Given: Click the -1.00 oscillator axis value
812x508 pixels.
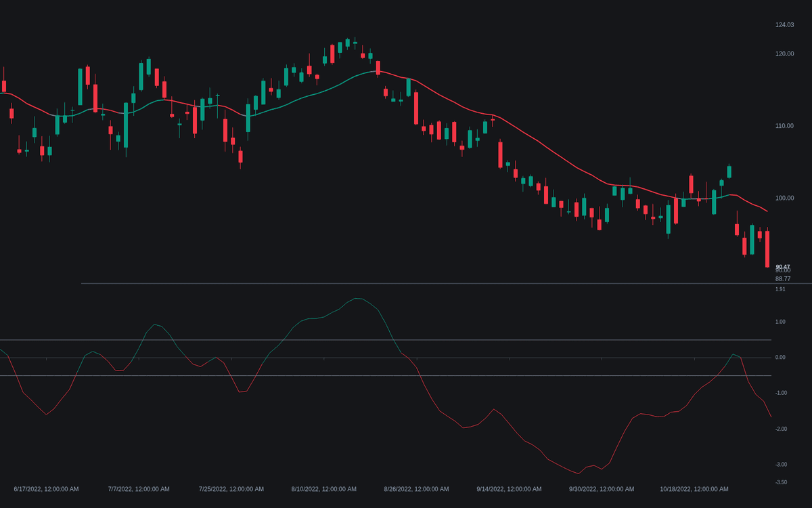Looking at the screenshot, I should point(780,393).
